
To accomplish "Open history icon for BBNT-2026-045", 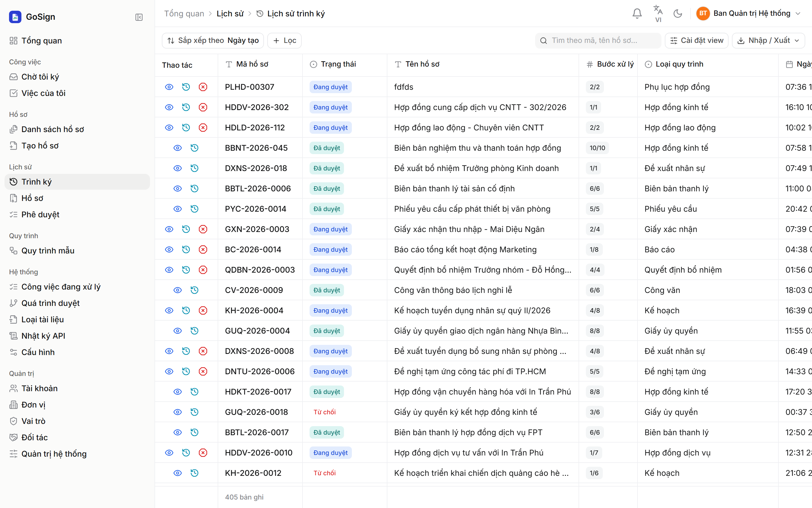I will tap(194, 148).
